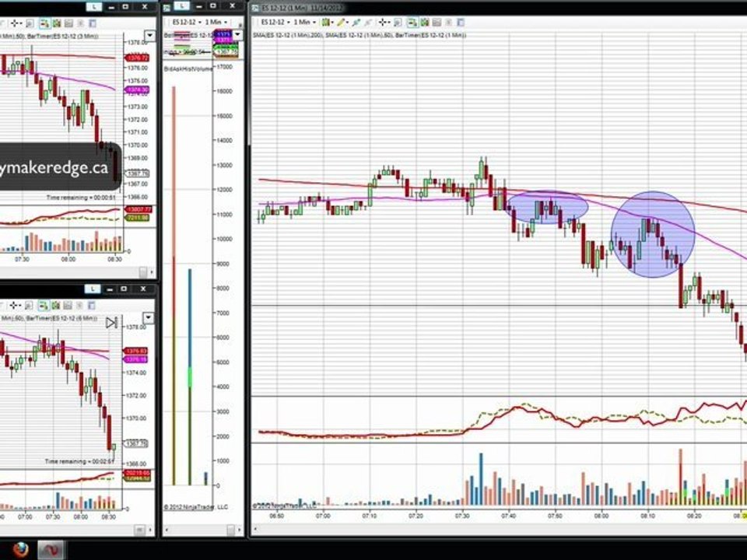
Task: Click 1367.75 current price marker in 3 Min chart
Action: click(x=137, y=173)
